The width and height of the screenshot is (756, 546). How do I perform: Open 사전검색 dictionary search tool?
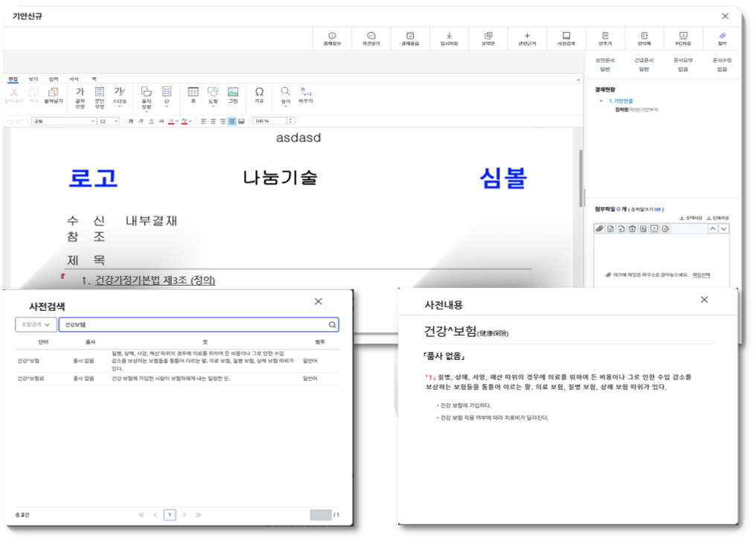pyautogui.click(x=566, y=38)
